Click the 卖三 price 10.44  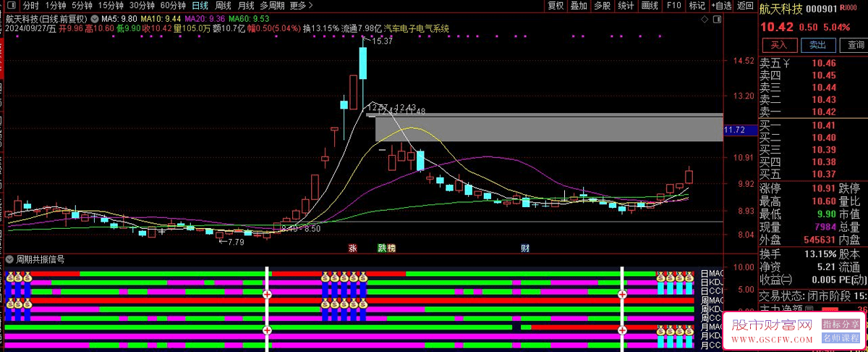coord(823,87)
